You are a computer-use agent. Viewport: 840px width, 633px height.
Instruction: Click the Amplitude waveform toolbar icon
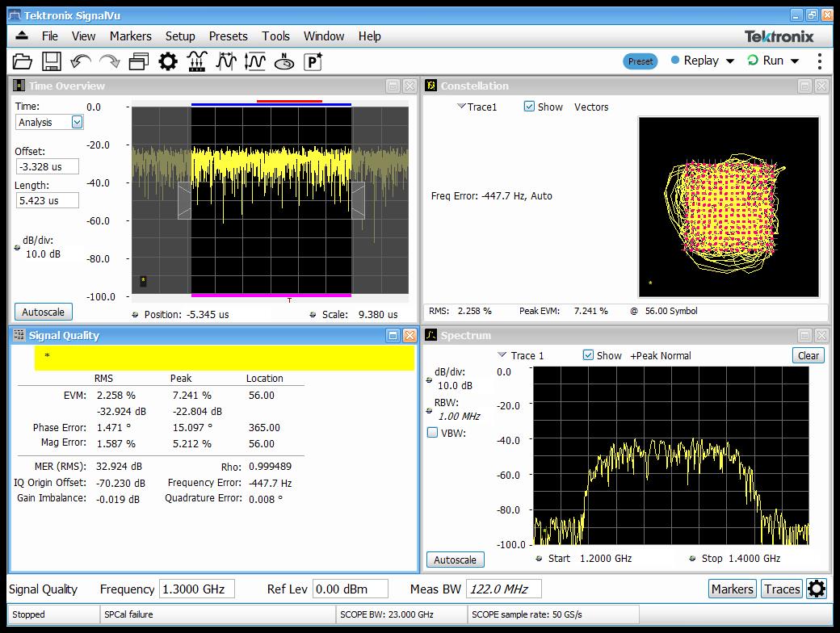pyautogui.click(x=255, y=61)
